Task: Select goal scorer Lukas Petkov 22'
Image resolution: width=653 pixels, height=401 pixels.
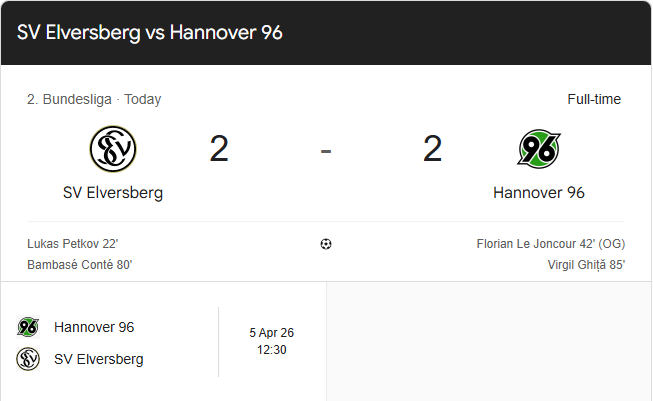Action: [73, 243]
